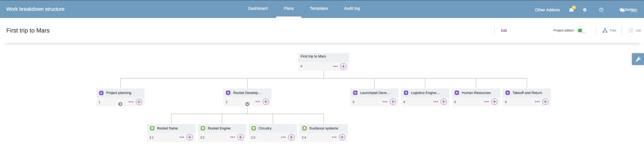Click the green story icon on Guidance systems

[x=304, y=128]
